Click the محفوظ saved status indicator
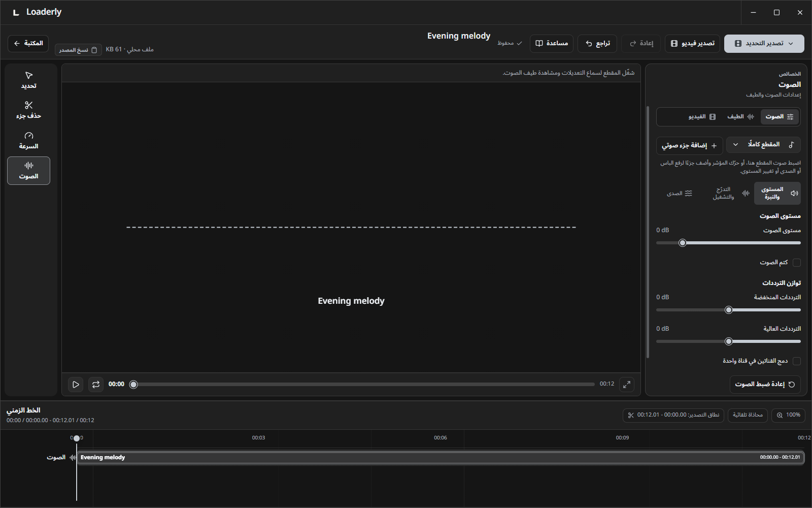812x508 pixels. 510,44
